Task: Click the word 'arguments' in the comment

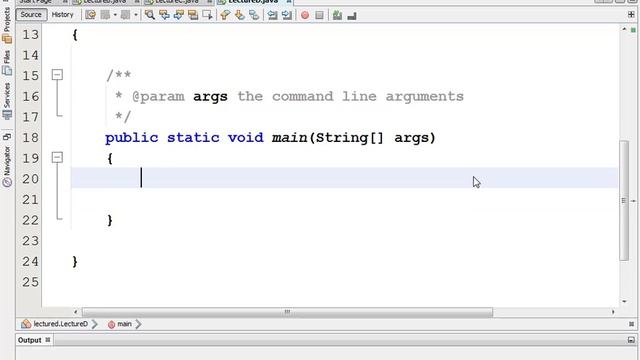Action: [424, 97]
